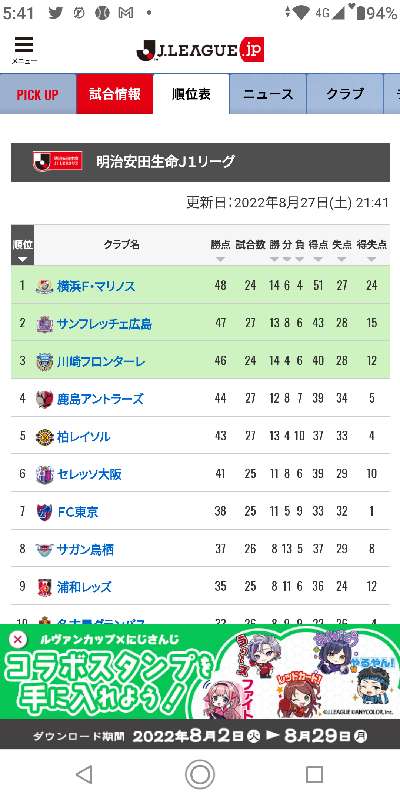Viewport: 400px width, 800px height.
Task: Sort standings by 勝点 arrow
Action: point(220,259)
